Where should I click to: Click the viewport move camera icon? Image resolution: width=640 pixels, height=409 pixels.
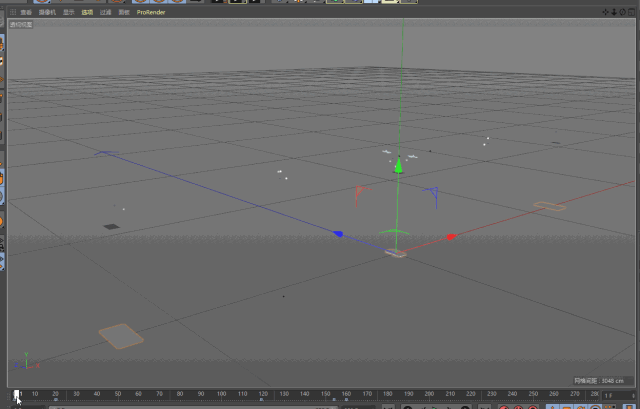(606, 12)
